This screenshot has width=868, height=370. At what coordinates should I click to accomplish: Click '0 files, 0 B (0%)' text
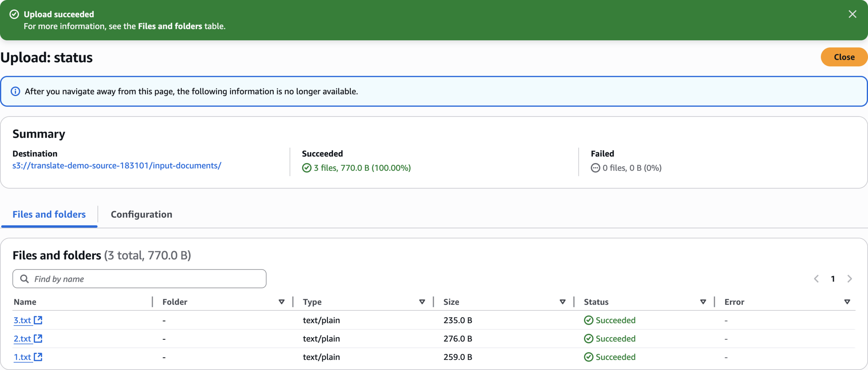click(x=632, y=168)
